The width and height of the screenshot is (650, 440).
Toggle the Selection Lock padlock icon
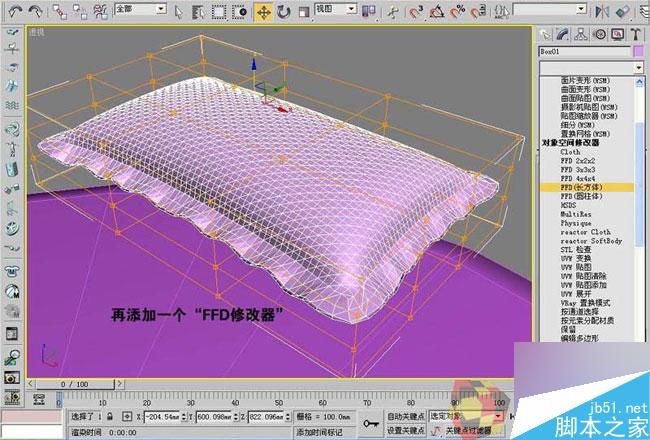(x=110, y=416)
